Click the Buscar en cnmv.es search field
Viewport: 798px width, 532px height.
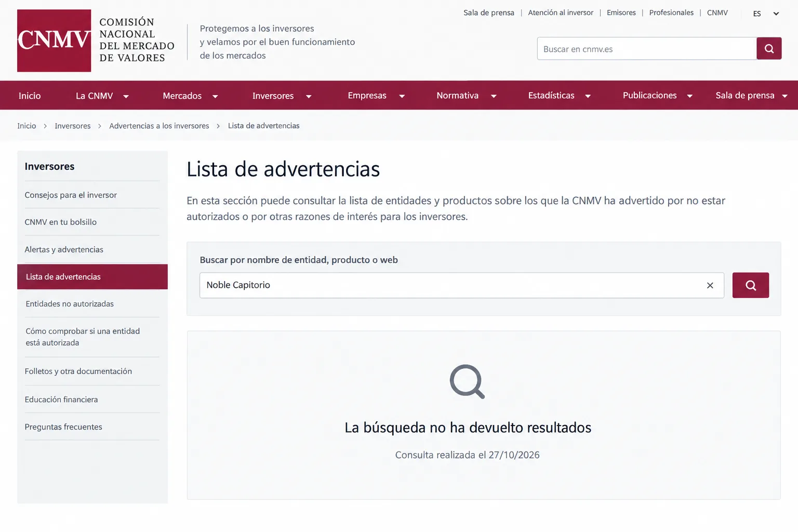[x=647, y=48]
